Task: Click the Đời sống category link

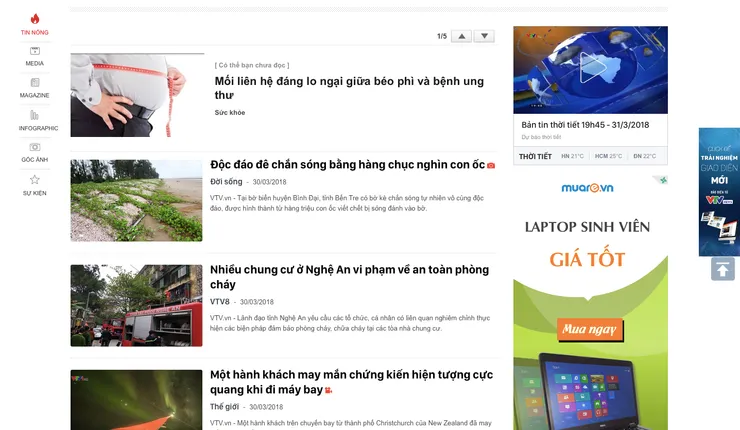Action: pyautogui.click(x=226, y=182)
